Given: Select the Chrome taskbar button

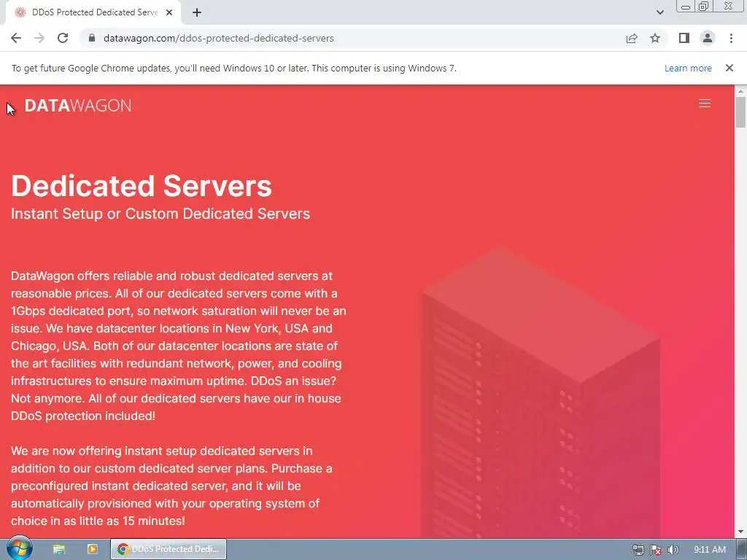Looking at the screenshot, I should [169, 549].
